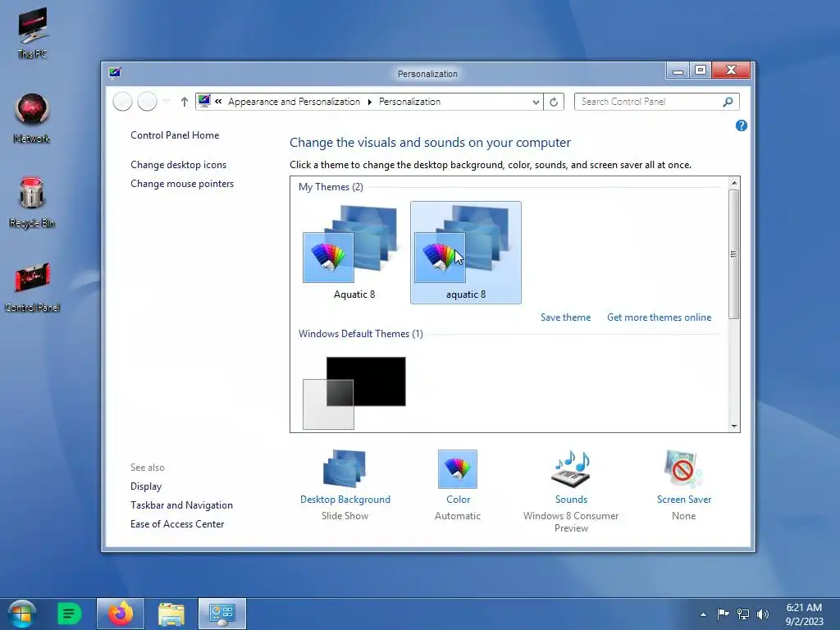Screen dimensions: 840x630
Task: Open Taskbar and Navigation link
Action: coord(181,504)
